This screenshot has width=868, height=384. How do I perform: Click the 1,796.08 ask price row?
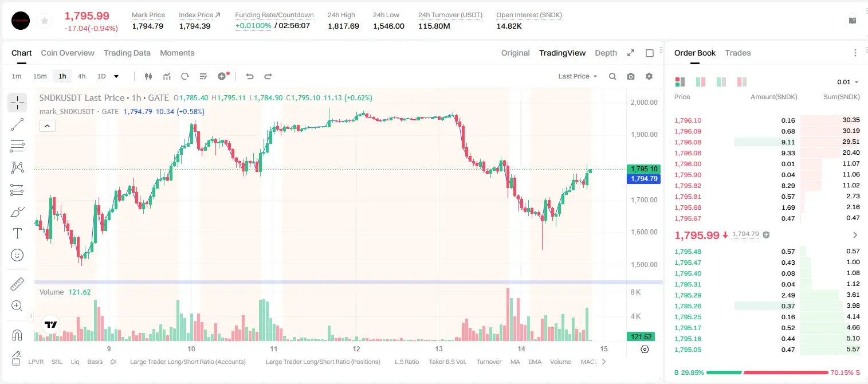767,142
